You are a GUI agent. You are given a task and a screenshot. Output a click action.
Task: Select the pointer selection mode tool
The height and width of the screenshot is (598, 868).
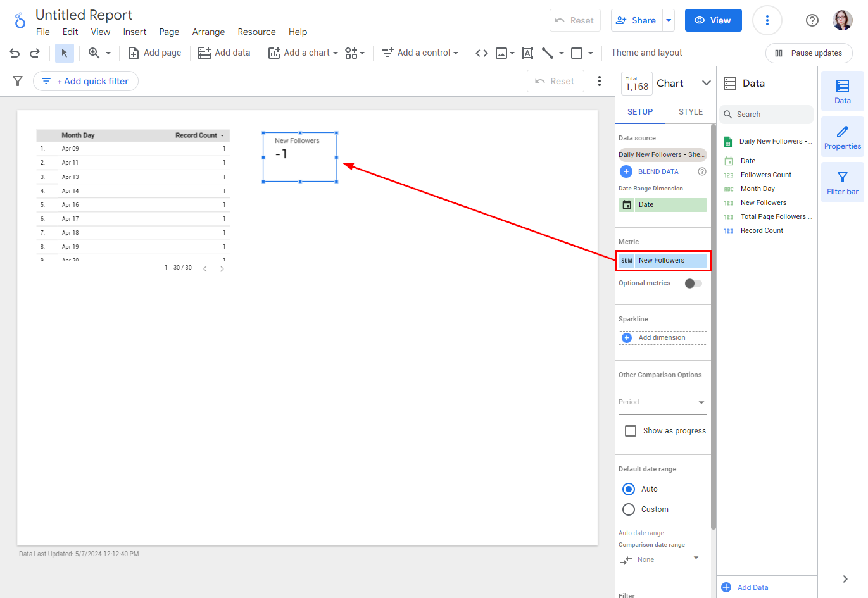click(x=64, y=53)
